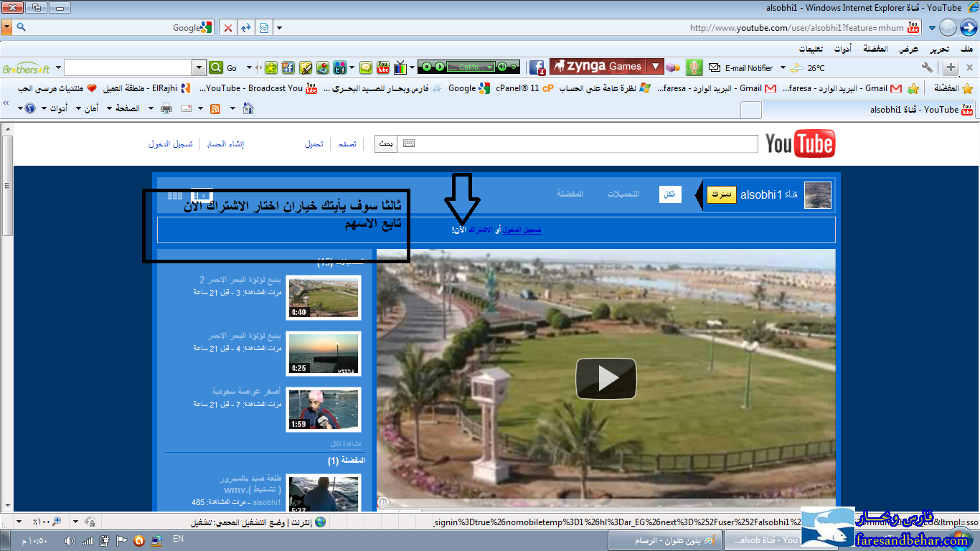Click the Facebook notifications toolbar icon

[537, 67]
